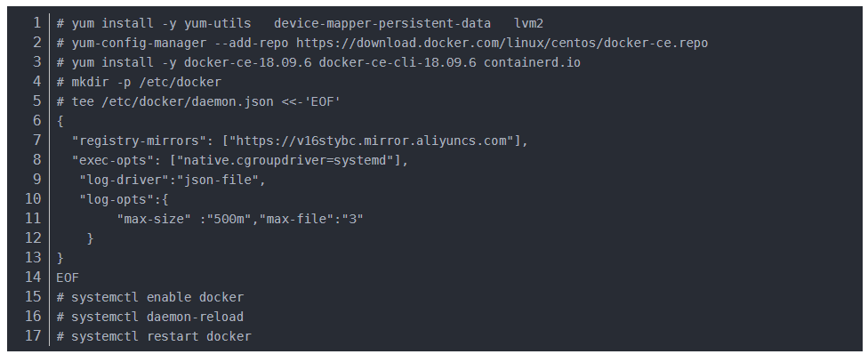
Task: Click 'docker-ce-18.09.6' package on line 3
Action: tap(247, 62)
